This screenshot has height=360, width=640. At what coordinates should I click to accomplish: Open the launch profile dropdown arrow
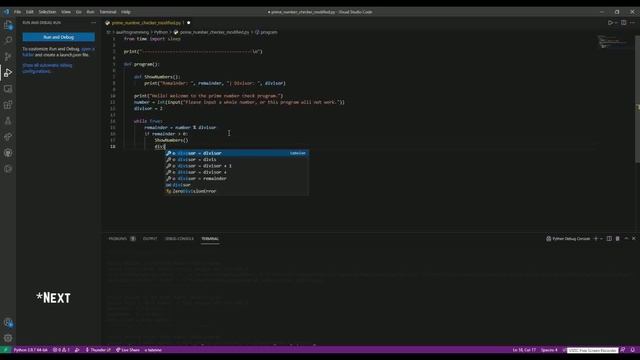(601, 239)
